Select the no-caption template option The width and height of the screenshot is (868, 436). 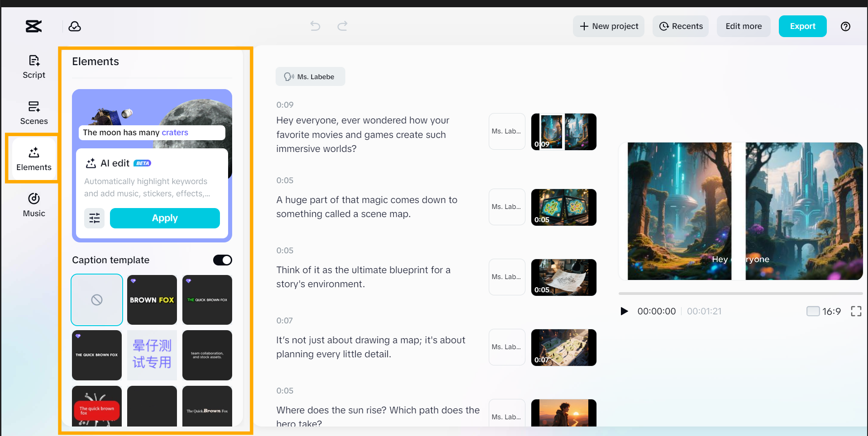(x=97, y=300)
